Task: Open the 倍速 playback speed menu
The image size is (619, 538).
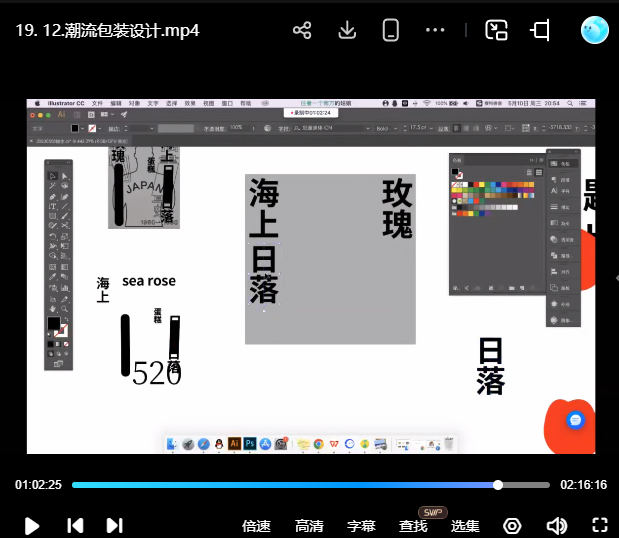Action: 256,526
